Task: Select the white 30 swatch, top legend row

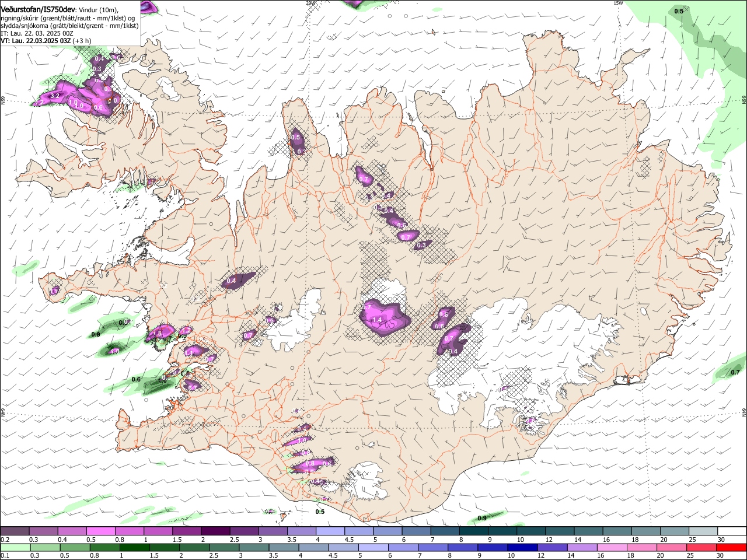Action: 731,531
